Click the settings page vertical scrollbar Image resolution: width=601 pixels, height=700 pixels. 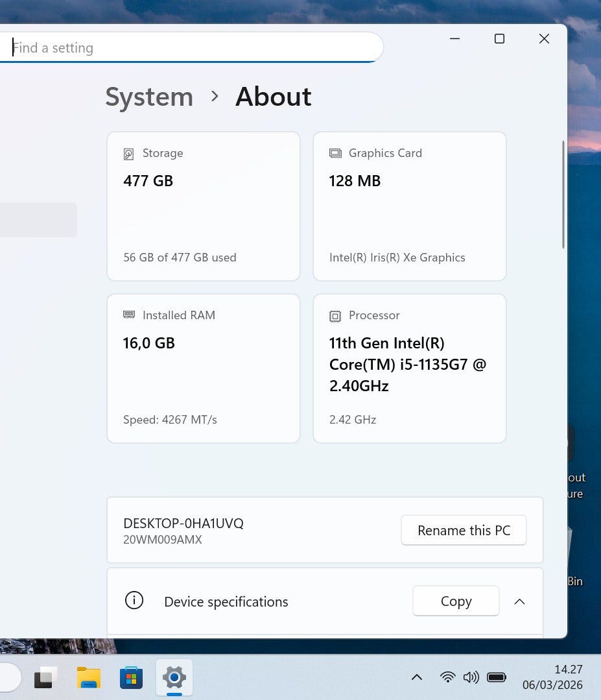click(563, 195)
